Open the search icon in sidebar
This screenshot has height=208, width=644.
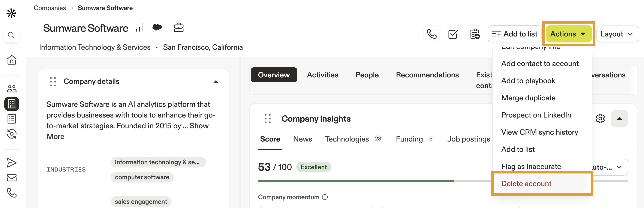[12, 35]
